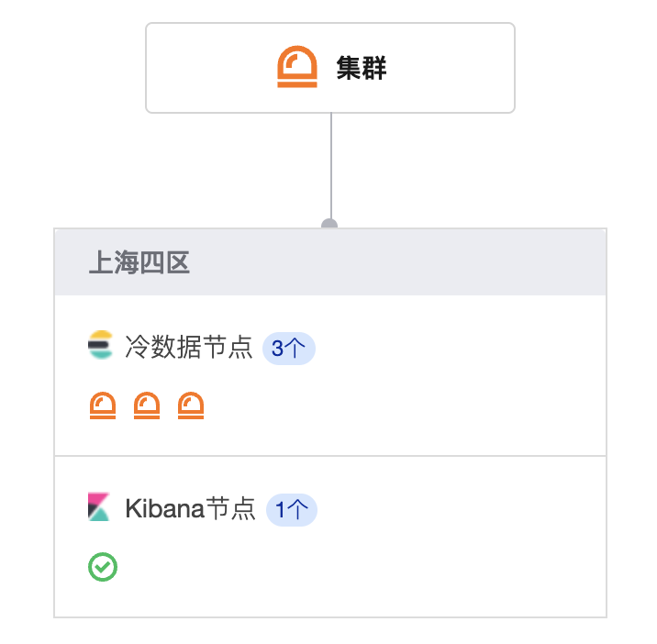
Task: Click the third orange cold-node alarm icon
Action: (191, 405)
